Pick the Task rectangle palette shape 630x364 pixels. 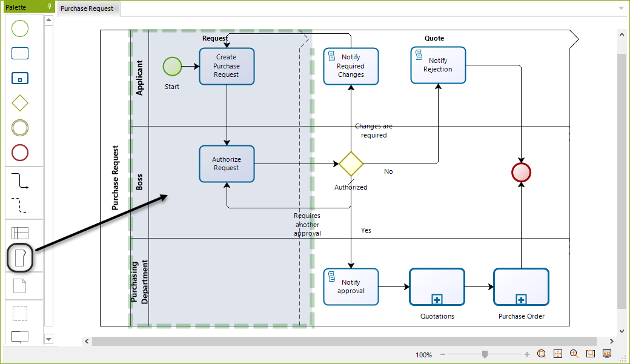20,53
